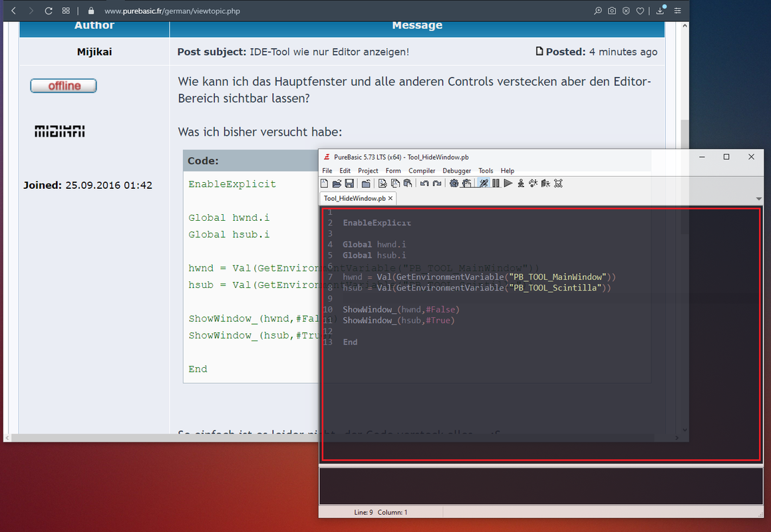Click 'ShowWindow_(hwnd,#False)' in the editor

pos(400,309)
